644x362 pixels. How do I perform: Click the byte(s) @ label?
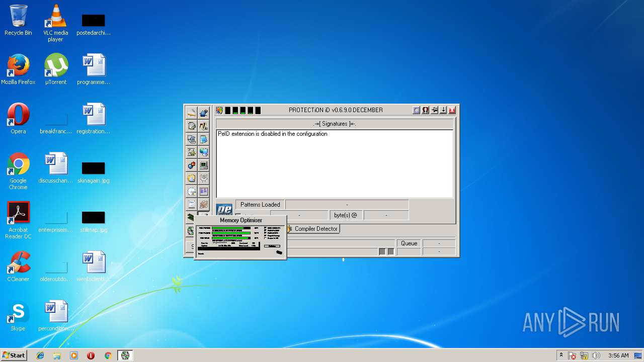coord(345,215)
